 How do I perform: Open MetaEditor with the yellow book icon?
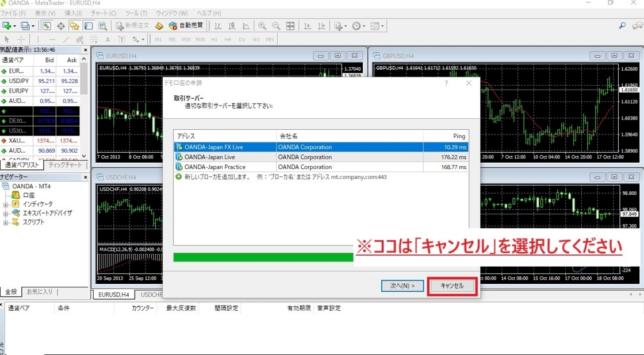pos(159,26)
